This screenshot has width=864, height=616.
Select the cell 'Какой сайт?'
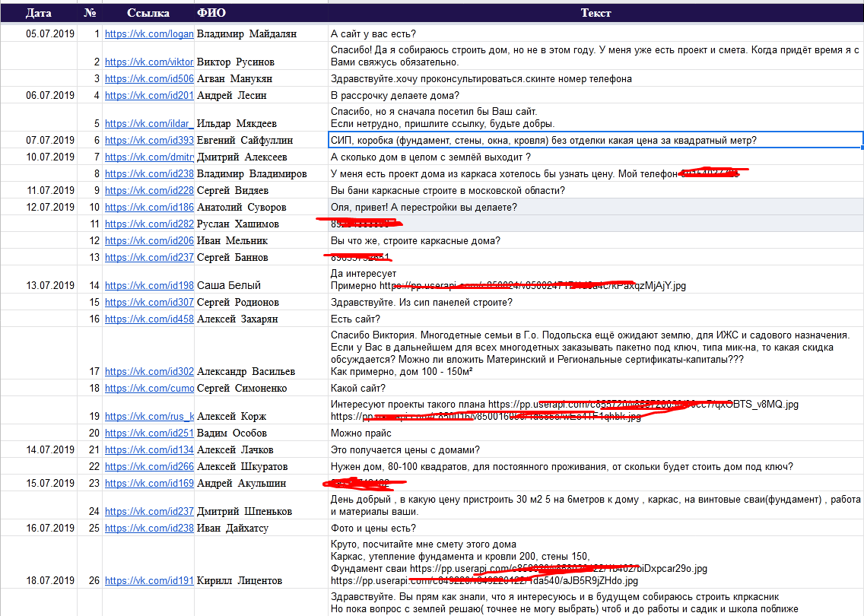click(596, 388)
